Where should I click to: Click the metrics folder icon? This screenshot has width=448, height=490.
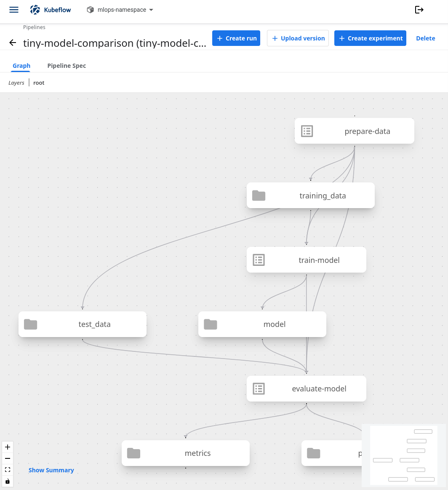(x=133, y=453)
